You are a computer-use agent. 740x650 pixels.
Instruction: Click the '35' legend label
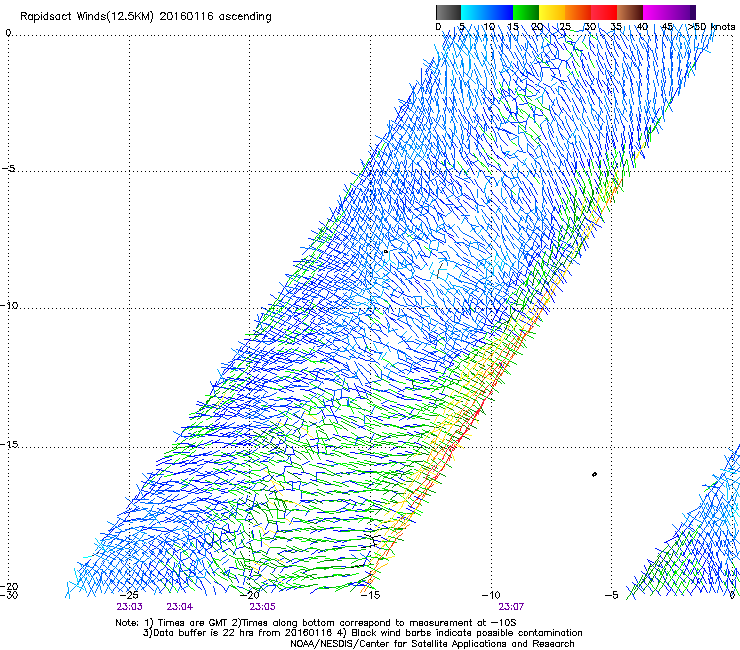coord(616,26)
